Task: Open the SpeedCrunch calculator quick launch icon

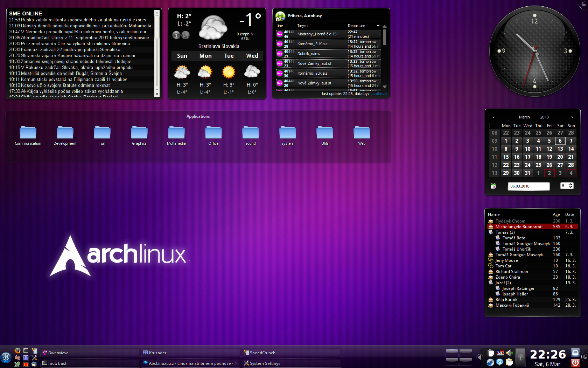Action: [x=35, y=350]
